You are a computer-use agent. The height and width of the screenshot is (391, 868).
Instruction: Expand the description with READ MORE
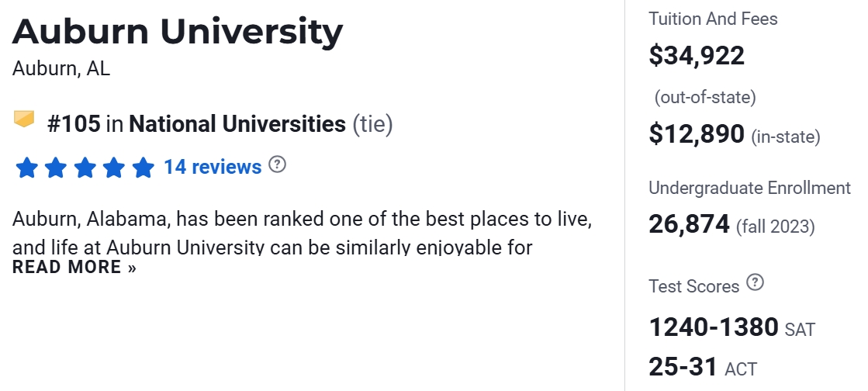(74, 268)
